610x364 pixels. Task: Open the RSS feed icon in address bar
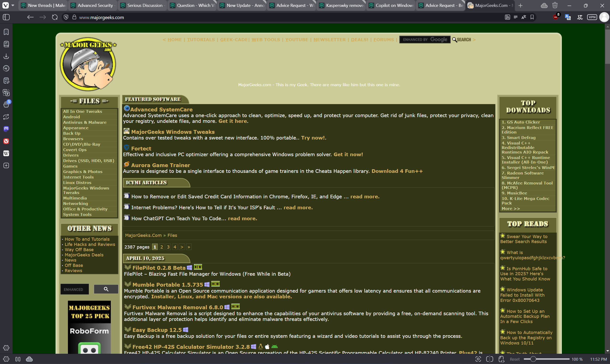point(507,17)
